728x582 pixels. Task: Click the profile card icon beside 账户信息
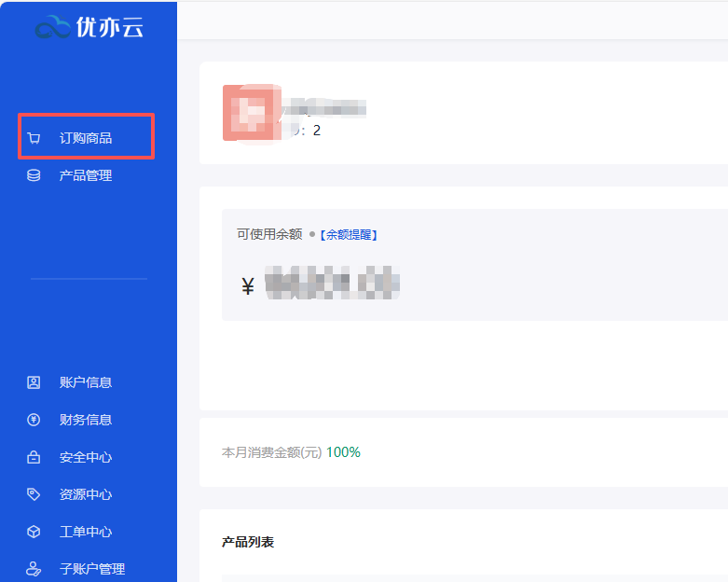click(x=34, y=382)
